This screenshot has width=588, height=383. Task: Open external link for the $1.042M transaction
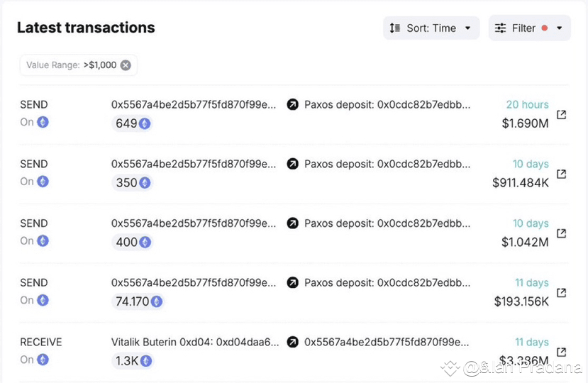point(561,233)
